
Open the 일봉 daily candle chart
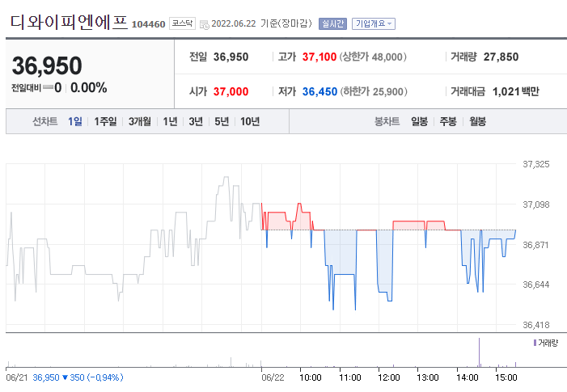(420, 121)
